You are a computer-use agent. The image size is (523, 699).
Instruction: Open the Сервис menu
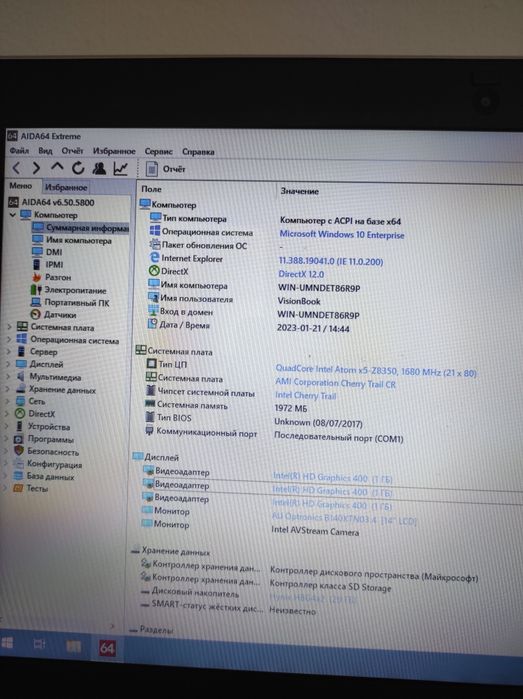(158, 152)
